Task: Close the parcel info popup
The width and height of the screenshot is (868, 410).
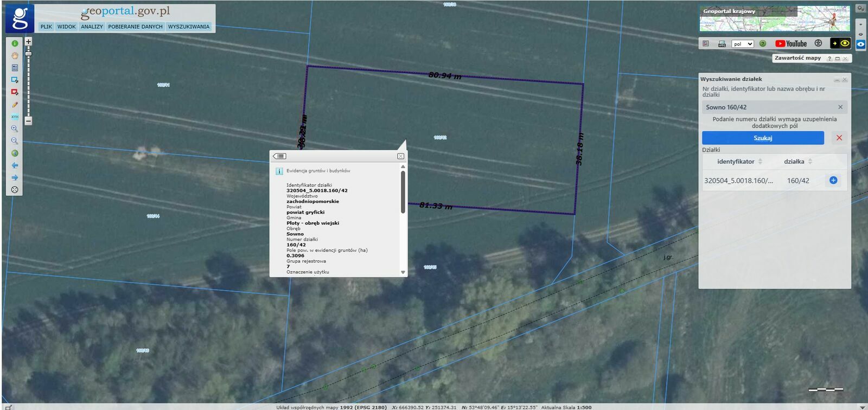Action: [401, 156]
